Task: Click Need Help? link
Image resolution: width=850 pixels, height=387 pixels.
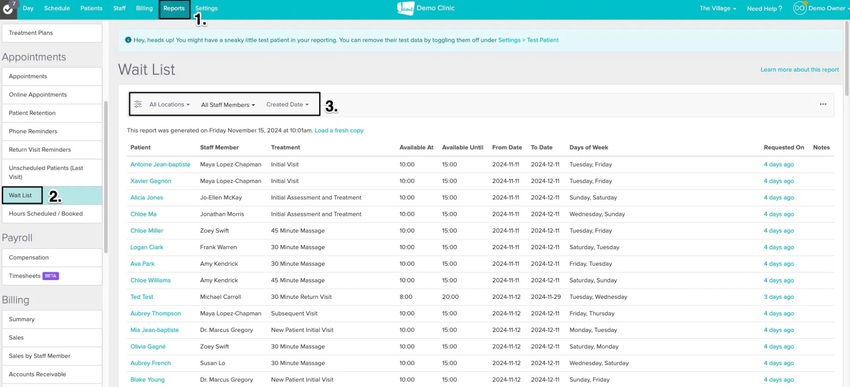Action: click(x=764, y=9)
